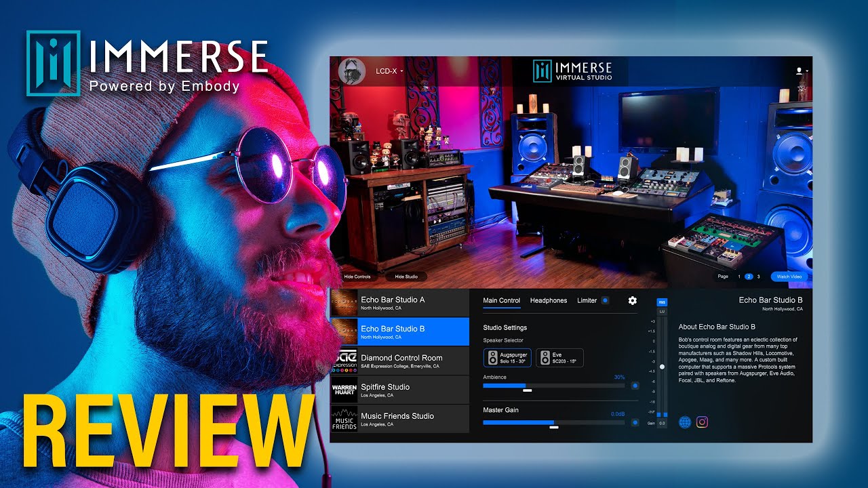
Task: Select the Augspurger Solo 15 speaker
Action: click(x=507, y=358)
